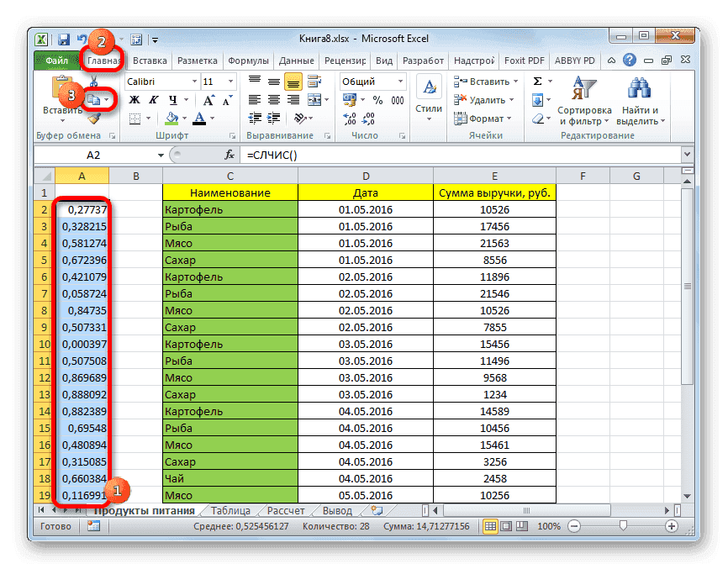Toggle underline with Ч icon
The image size is (728, 569).
[172, 99]
